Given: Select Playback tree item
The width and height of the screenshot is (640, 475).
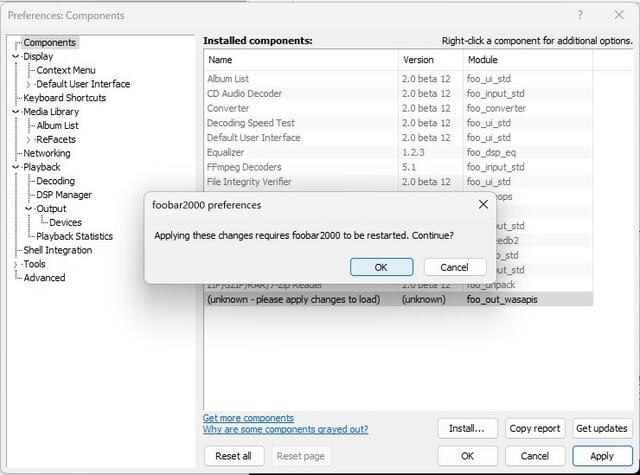Looking at the screenshot, I should coord(42,167).
